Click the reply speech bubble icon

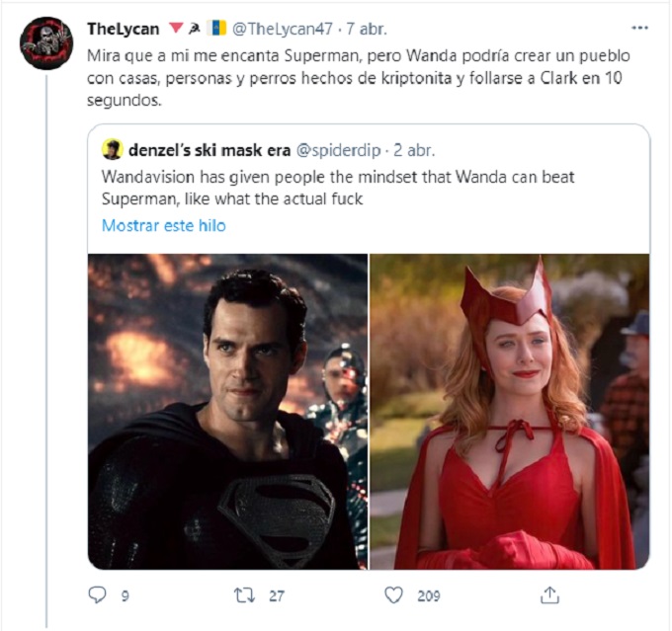(97, 594)
